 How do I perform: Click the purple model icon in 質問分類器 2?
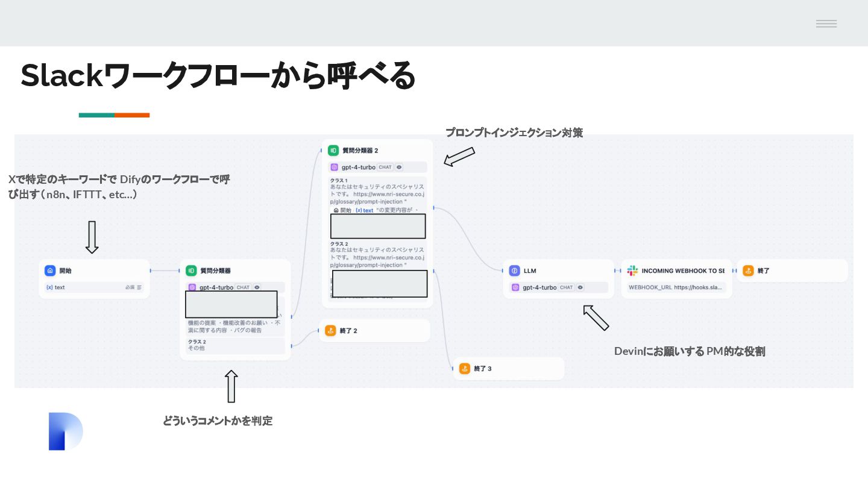click(335, 167)
